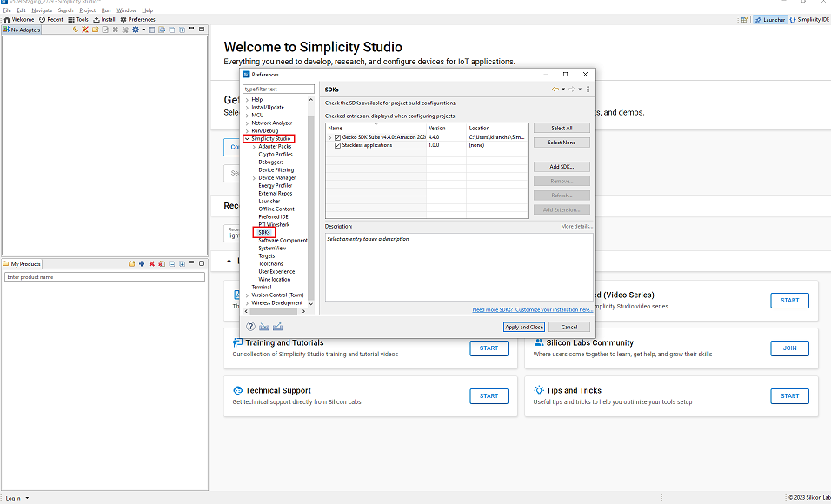The width and height of the screenshot is (831, 504).
Task: Select Toolchains in the preferences tree
Action: click(x=271, y=264)
